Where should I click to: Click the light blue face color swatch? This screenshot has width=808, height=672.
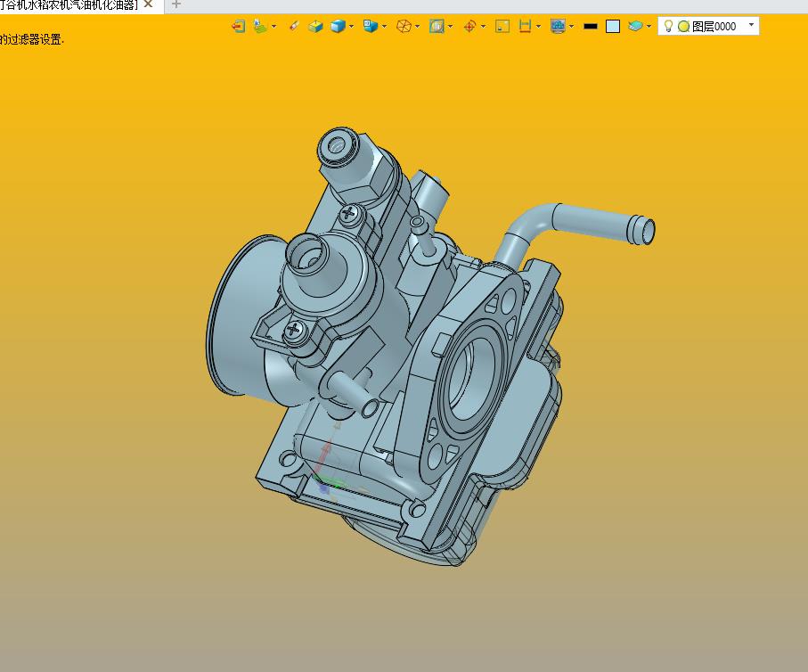click(x=613, y=27)
